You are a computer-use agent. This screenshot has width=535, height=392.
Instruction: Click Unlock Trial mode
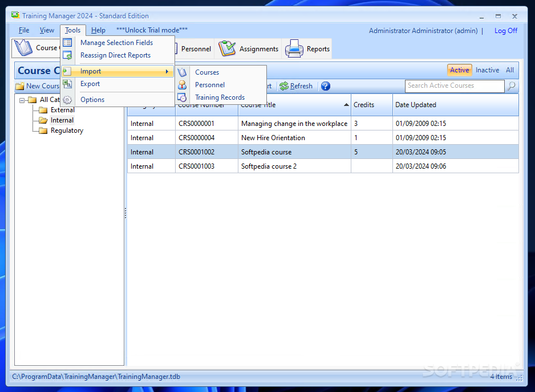click(x=152, y=30)
